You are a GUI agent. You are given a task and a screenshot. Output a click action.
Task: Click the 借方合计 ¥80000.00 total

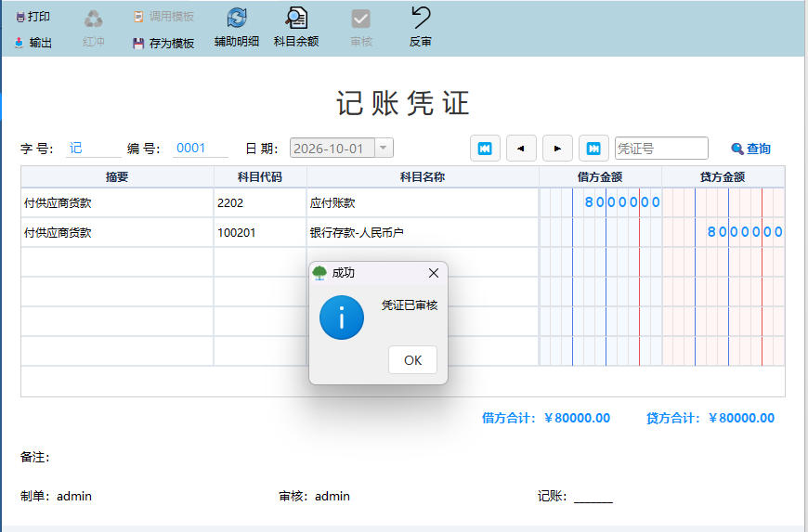coord(546,418)
